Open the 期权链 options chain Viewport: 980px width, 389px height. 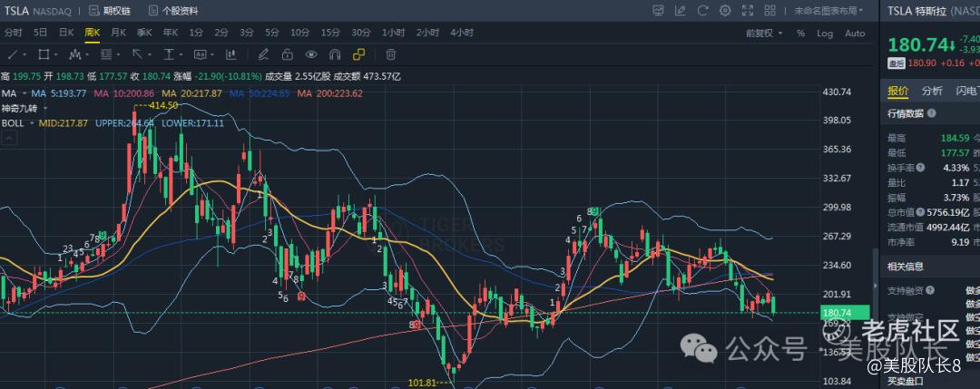tap(110, 11)
